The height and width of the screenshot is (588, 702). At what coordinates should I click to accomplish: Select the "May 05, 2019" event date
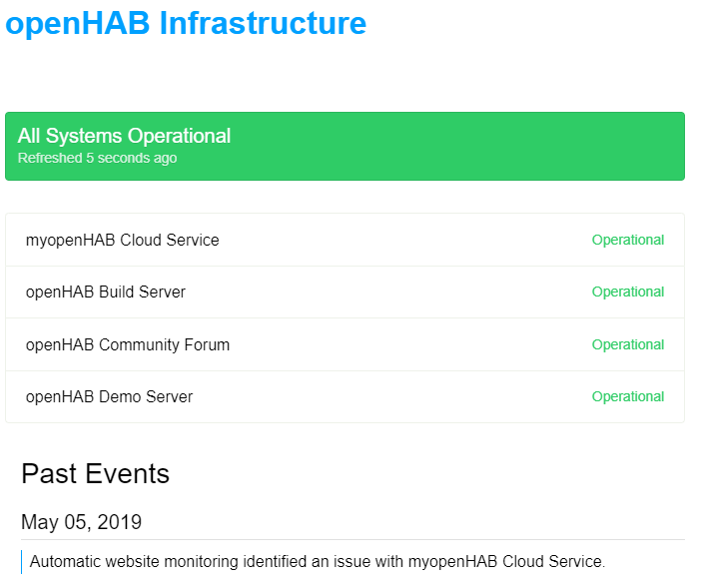click(x=81, y=521)
